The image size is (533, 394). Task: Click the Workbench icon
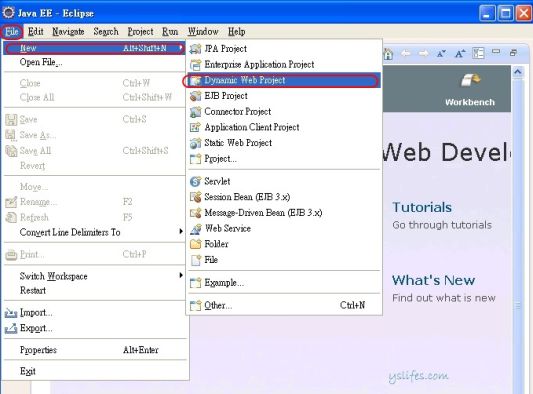[470, 81]
